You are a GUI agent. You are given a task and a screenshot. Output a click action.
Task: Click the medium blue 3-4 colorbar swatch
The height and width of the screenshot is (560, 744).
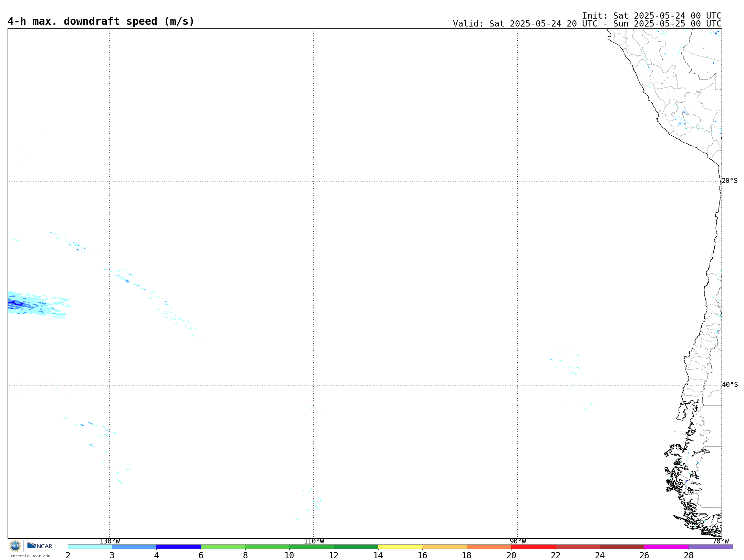(134, 547)
